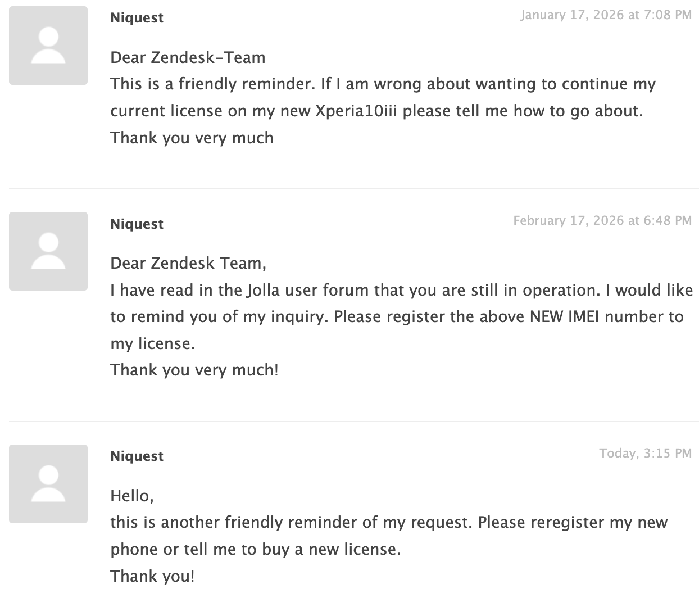Open the February 17, 2026 at 6:48 PM timestamp

pyautogui.click(x=602, y=220)
